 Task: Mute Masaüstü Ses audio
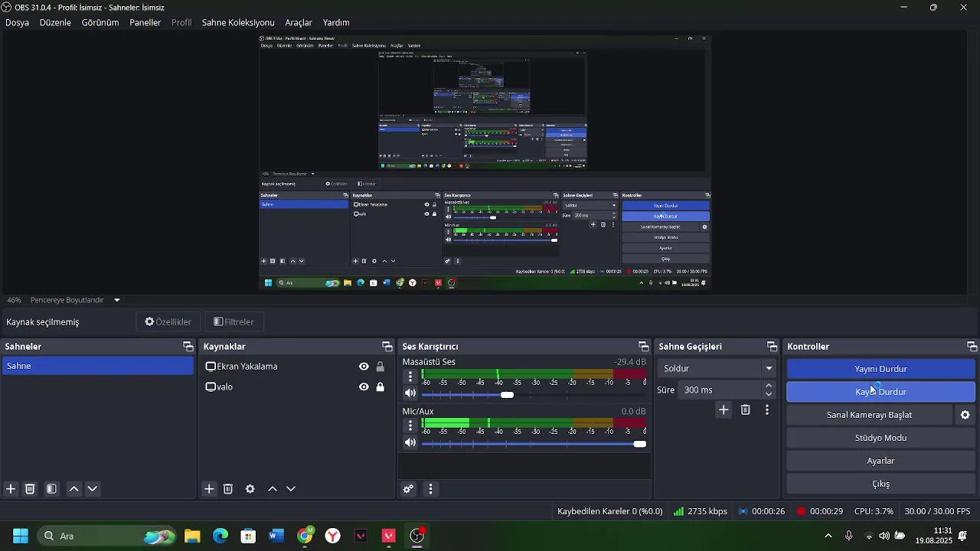tap(410, 394)
